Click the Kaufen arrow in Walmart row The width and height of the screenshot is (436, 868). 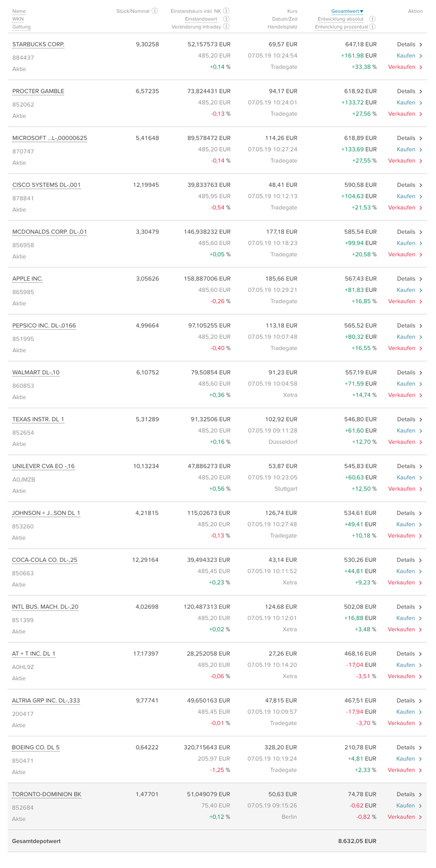421,384
